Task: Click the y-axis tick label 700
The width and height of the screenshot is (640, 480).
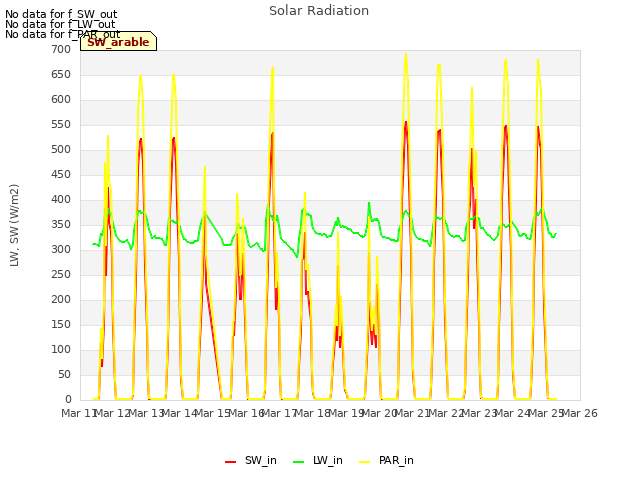Action: (x=61, y=50)
